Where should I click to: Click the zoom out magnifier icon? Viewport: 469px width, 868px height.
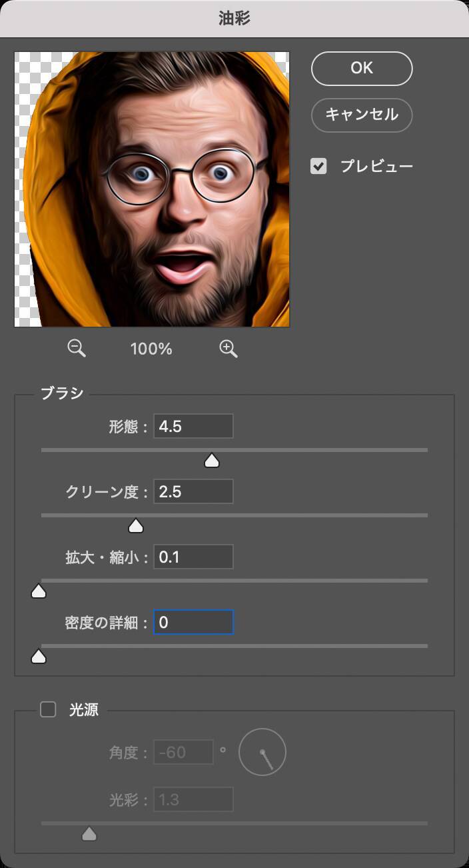click(77, 348)
